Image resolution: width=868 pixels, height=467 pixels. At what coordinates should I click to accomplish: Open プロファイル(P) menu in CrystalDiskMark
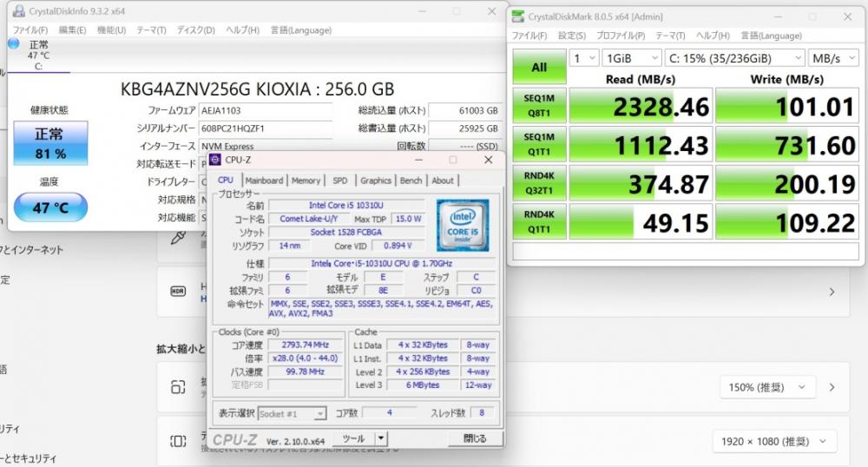[x=621, y=36]
